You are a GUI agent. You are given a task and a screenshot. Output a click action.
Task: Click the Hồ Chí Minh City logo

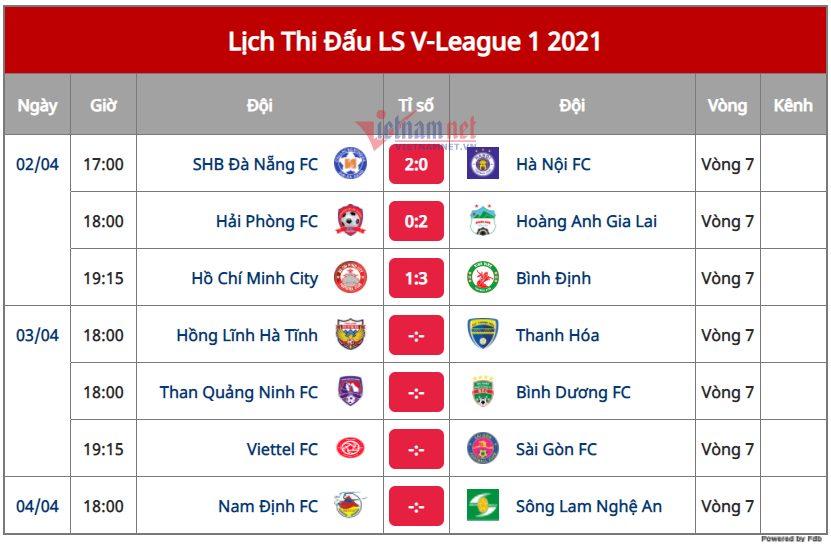(350, 278)
